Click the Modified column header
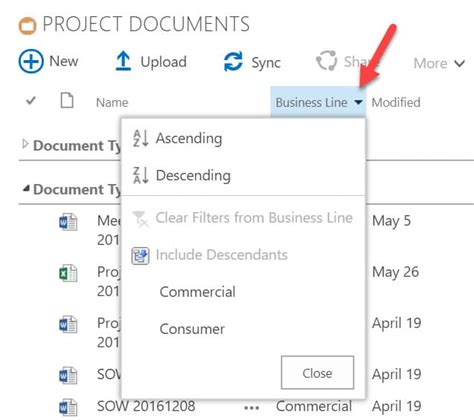474x420 pixels. (x=396, y=102)
